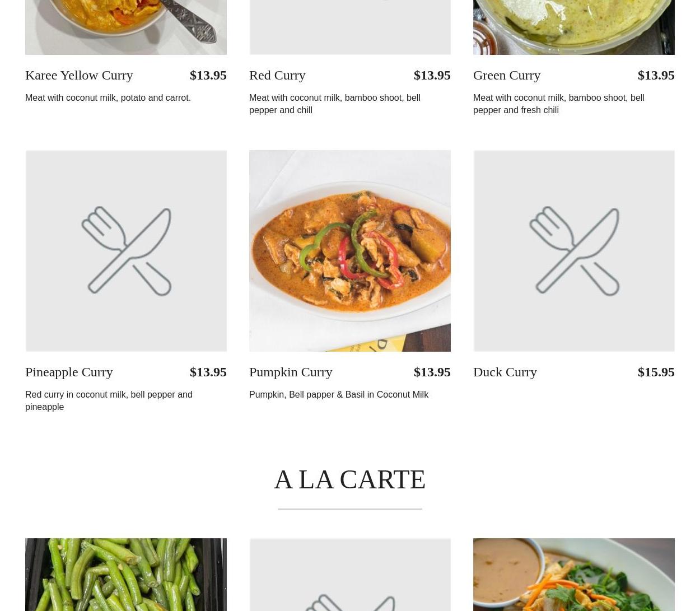The height and width of the screenshot is (611, 700).
Task: Click the Red Curry placeholder image
Action: click(x=350, y=27)
